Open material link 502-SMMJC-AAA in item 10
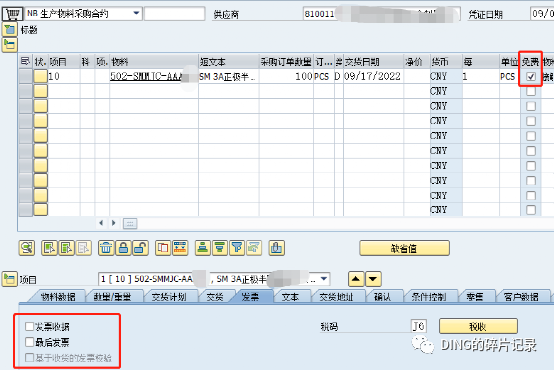 pos(147,76)
